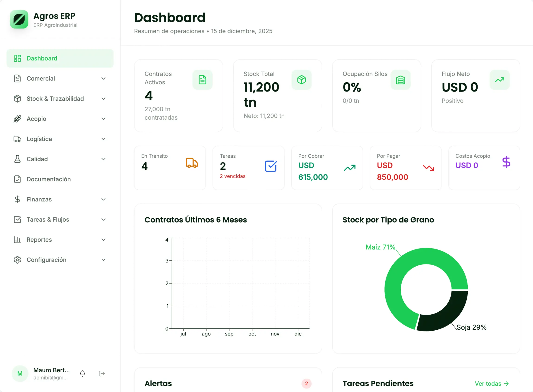
Task: Expand the Configuración menu chevron
Action: pyautogui.click(x=103, y=260)
